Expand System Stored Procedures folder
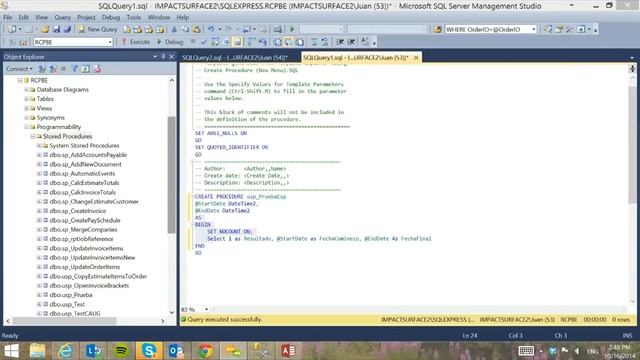Screen dimensions: 640x360 pos(39,146)
